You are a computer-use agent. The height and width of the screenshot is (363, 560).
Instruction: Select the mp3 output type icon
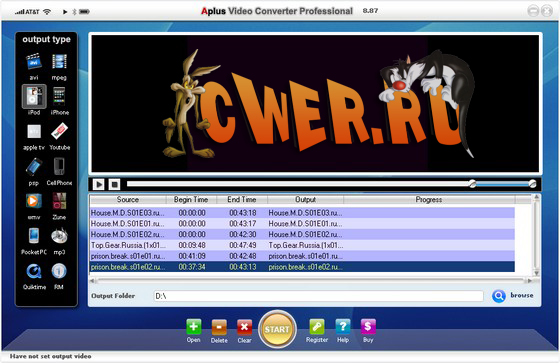pyautogui.click(x=59, y=236)
